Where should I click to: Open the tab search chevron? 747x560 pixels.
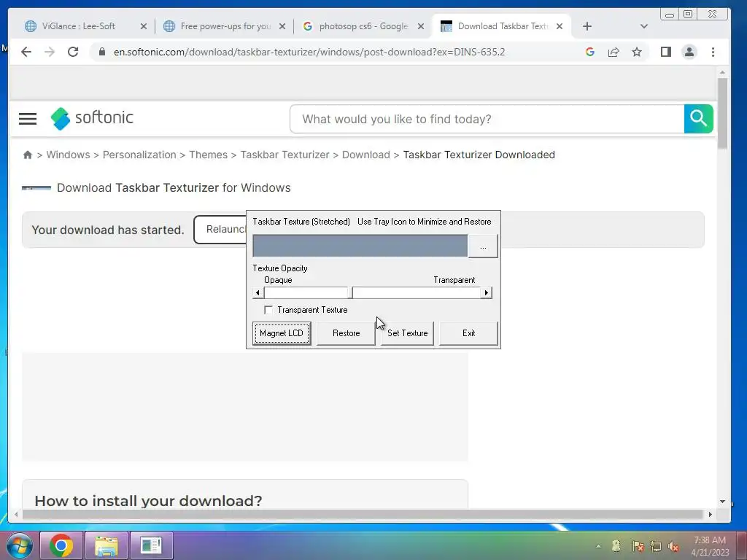(x=643, y=26)
